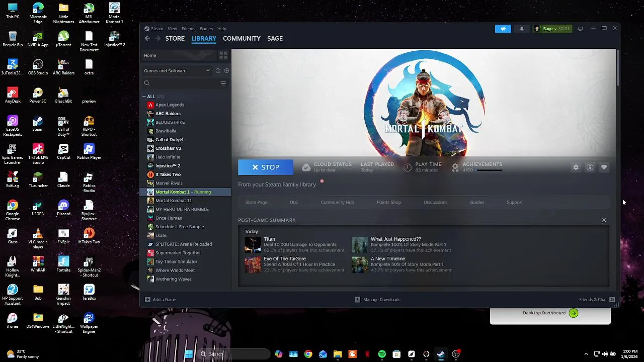Select Mortal Kombat 11 in library list
The height and width of the screenshot is (362, 644).
click(x=174, y=201)
